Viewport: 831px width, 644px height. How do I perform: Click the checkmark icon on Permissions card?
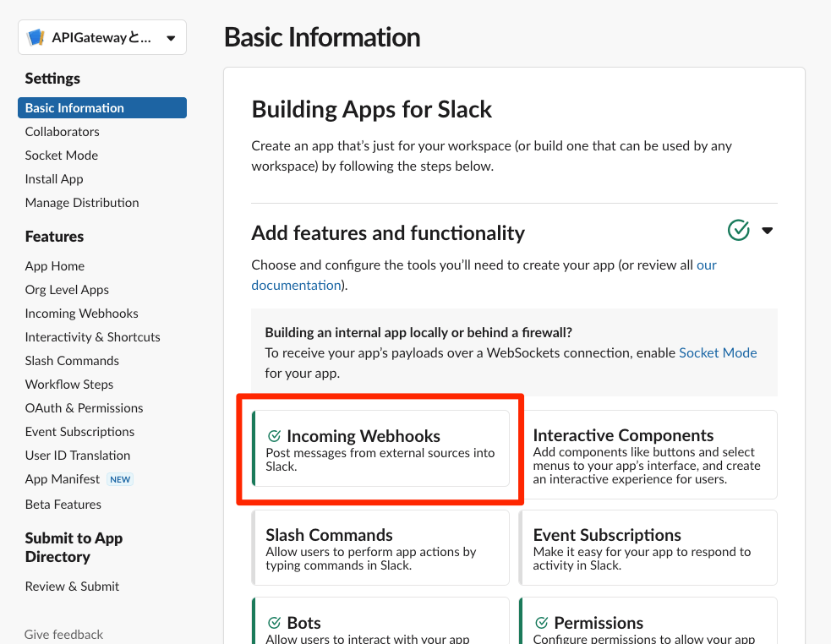(541, 623)
